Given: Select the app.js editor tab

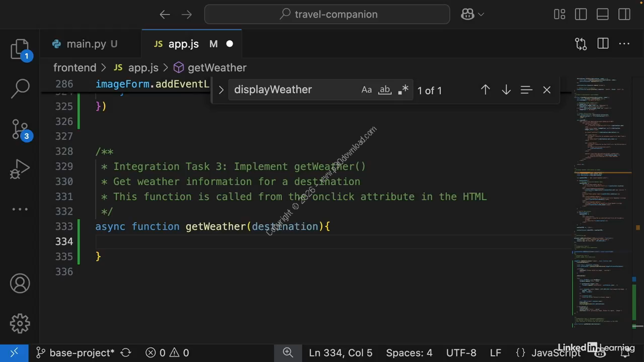Looking at the screenshot, I should click(x=183, y=44).
